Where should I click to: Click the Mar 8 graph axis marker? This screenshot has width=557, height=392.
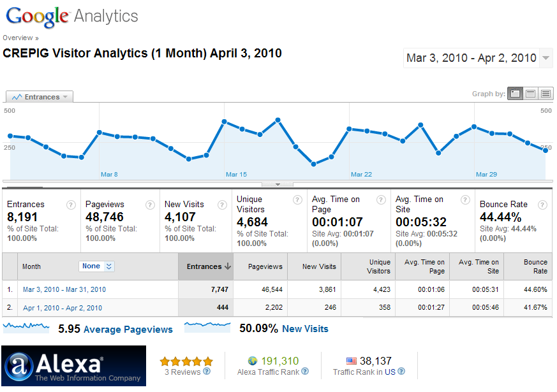[109, 174]
